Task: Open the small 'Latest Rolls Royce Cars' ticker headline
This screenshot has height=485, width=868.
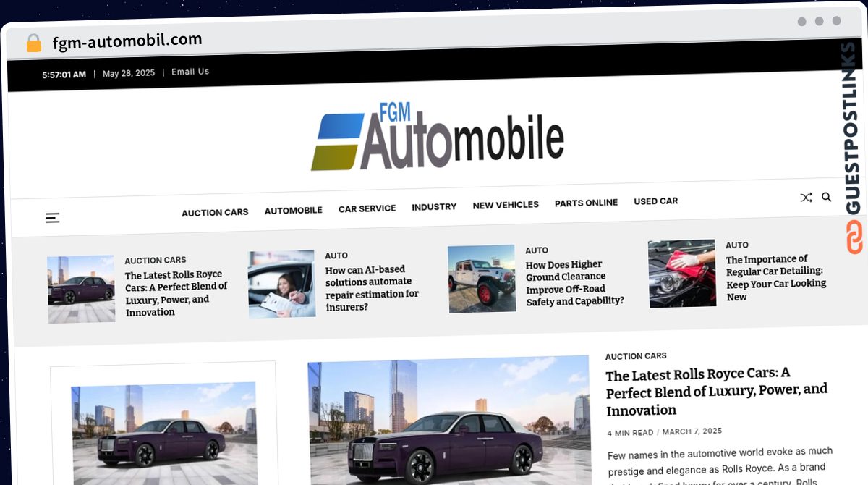Action: [176, 293]
